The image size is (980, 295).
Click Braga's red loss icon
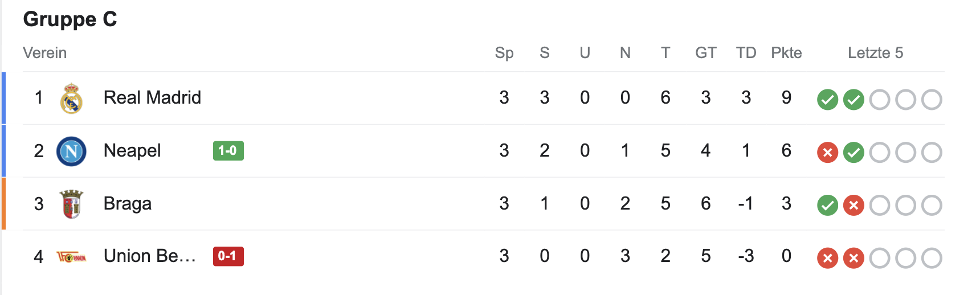point(854,206)
